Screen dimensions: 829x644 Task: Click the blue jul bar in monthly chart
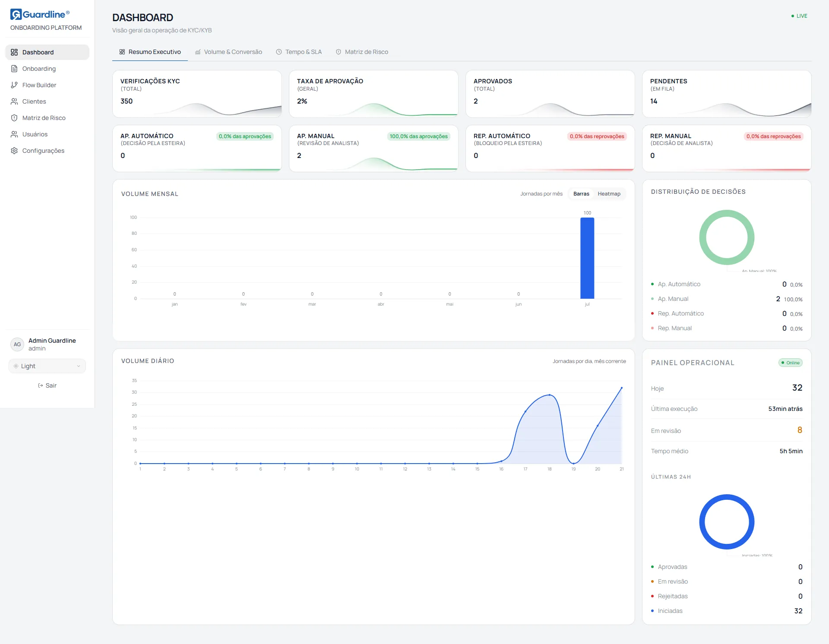(x=587, y=258)
